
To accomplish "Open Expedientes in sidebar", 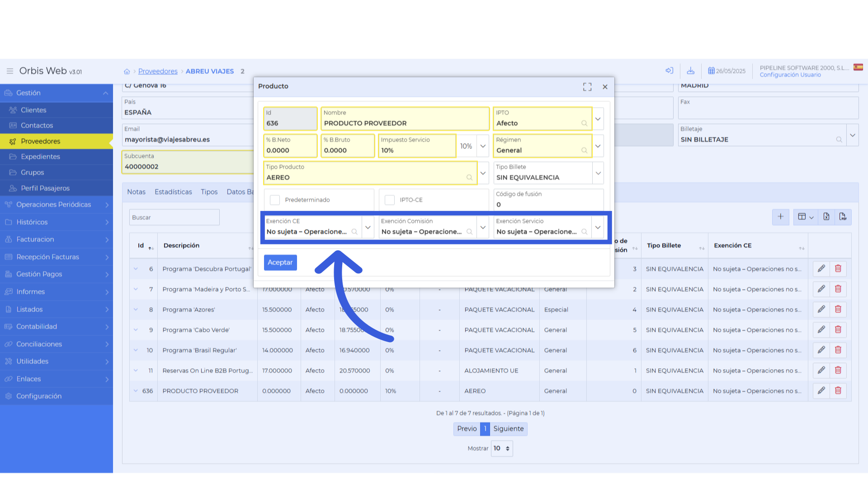I will (x=57, y=156).
